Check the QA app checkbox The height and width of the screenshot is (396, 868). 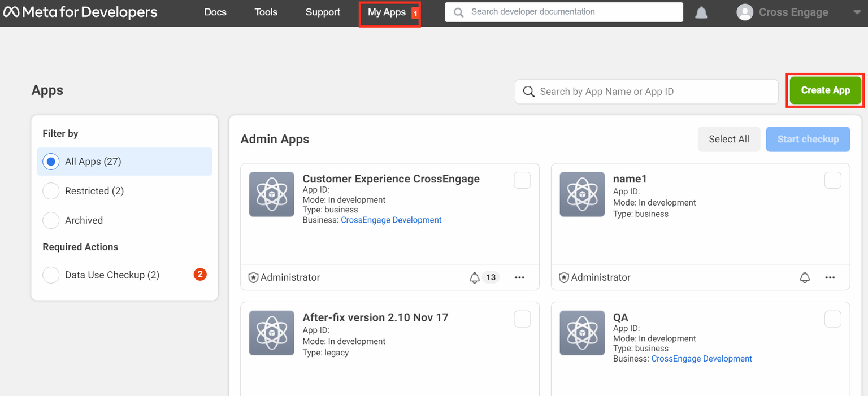pyautogui.click(x=833, y=319)
